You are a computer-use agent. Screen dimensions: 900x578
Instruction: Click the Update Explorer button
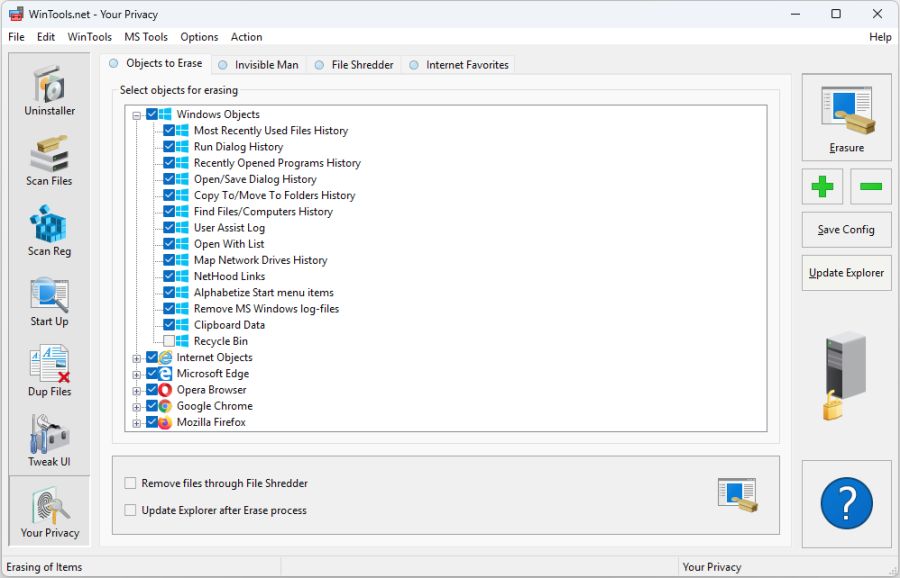pyautogui.click(x=845, y=273)
